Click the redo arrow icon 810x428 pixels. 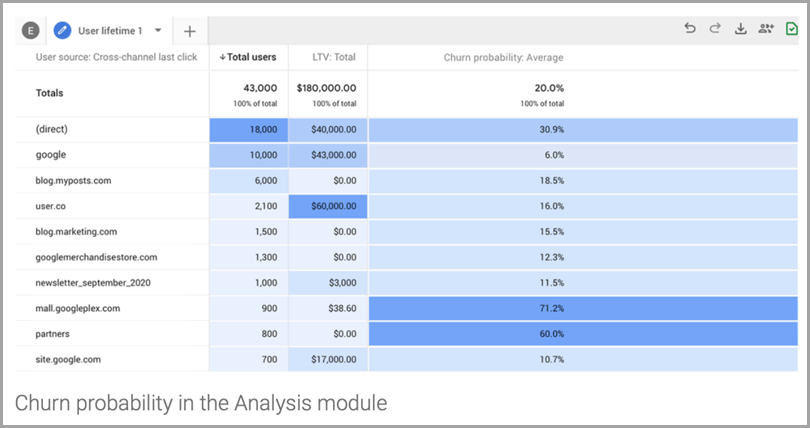pyautogui.click(x=715, y=29)
